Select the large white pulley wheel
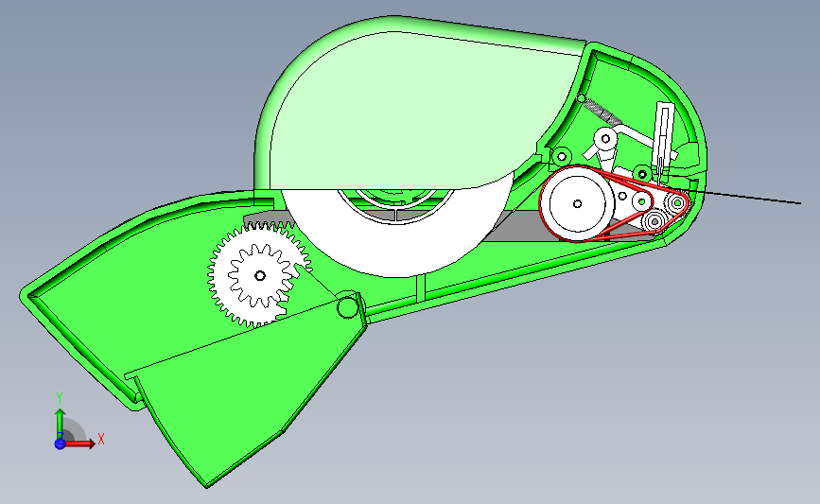The height and width of the screenshot is (504, 820). click(577, 204)
